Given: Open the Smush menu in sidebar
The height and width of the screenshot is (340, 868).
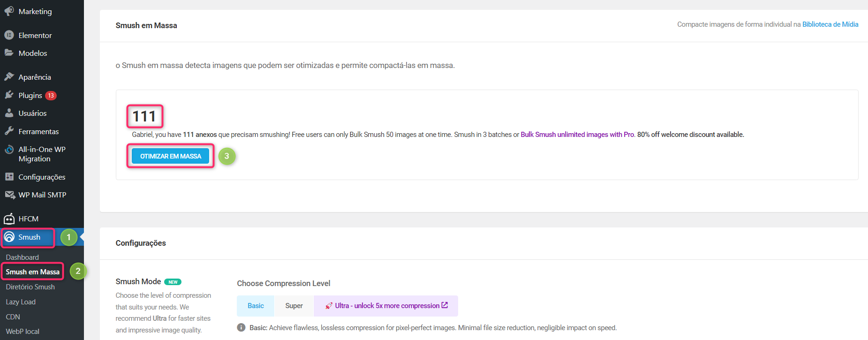Looking at the screenshot, I should tap(29, 237).
